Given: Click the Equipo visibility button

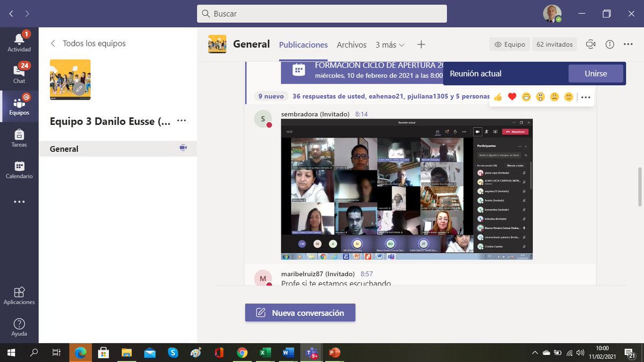Looking at the screenshot, I should [x=510, y=45].
